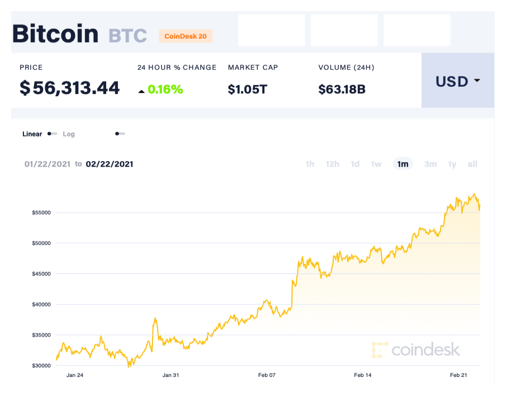Expand the date range 01/22/2021 to 02/22/2021
506x420 pixels.
click(79, 164)
